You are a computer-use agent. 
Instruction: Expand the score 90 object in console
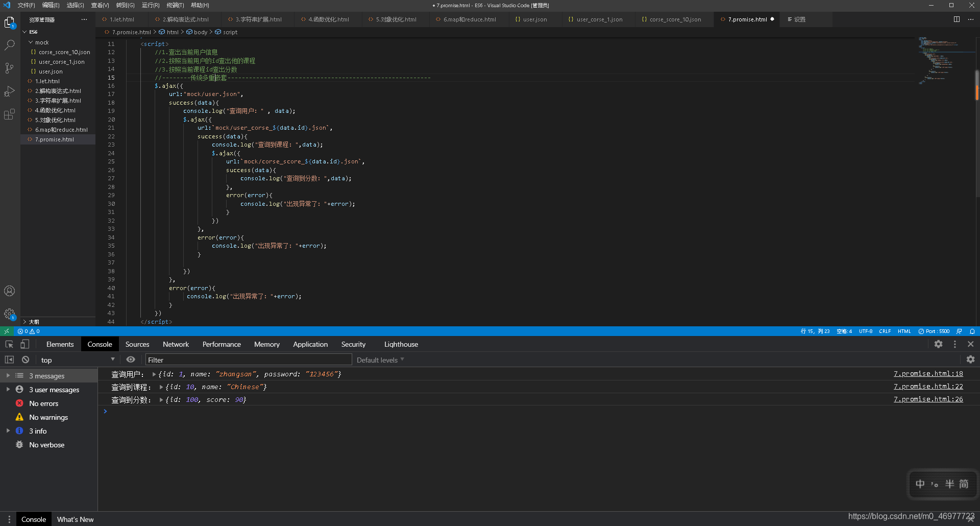(161, 400)
